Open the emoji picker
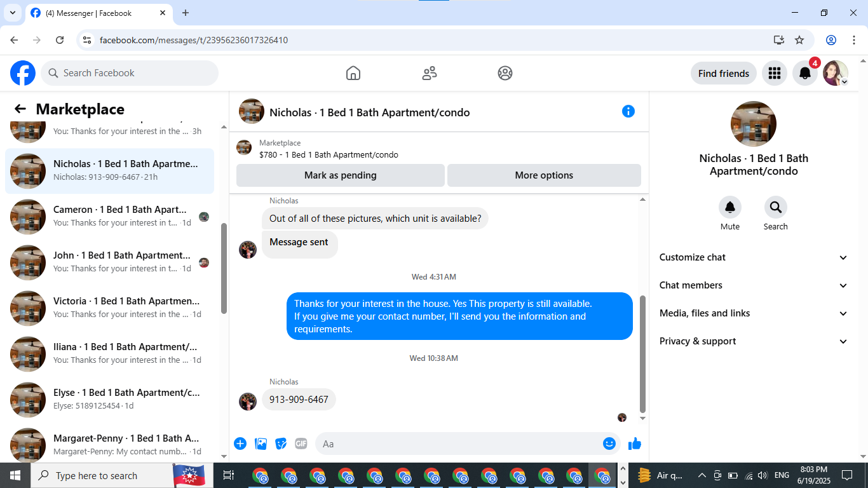868x488 pixels. (609, 444)
